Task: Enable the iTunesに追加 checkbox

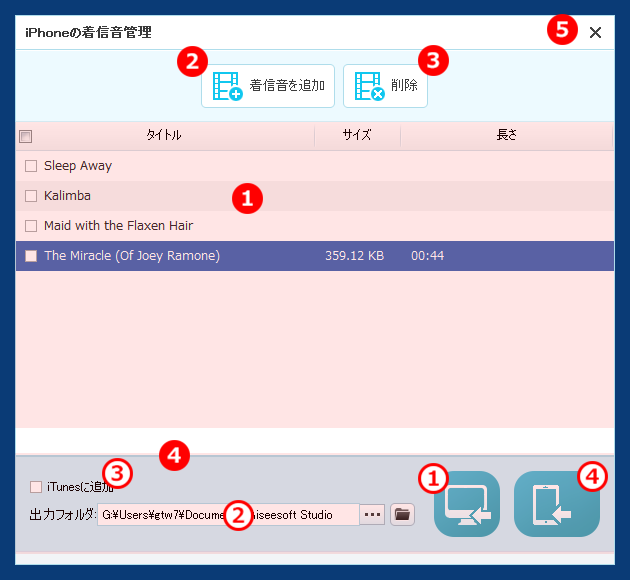Action: 36,487
